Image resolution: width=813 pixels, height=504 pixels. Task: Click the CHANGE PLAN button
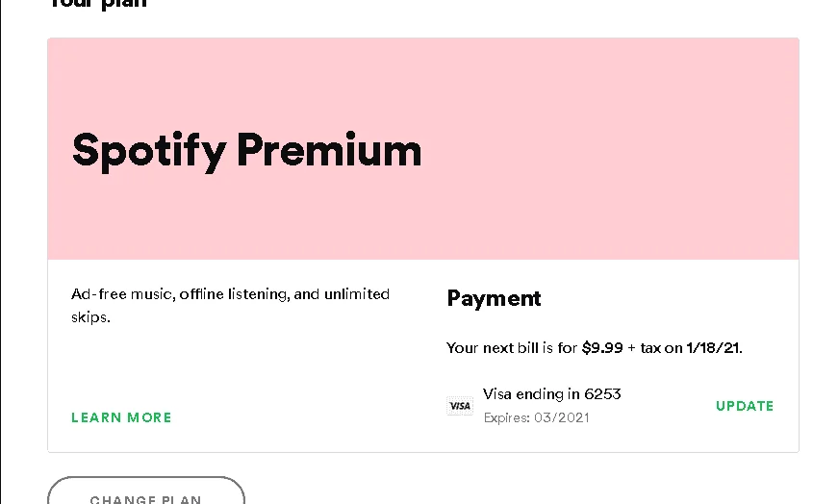(x=145, y=491)
